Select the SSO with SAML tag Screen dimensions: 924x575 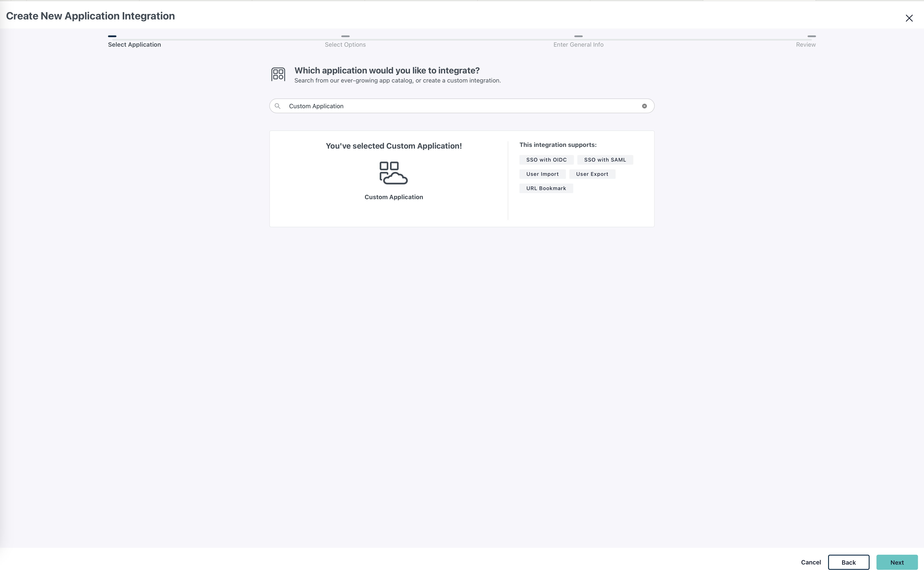click(x=605, y=160)
